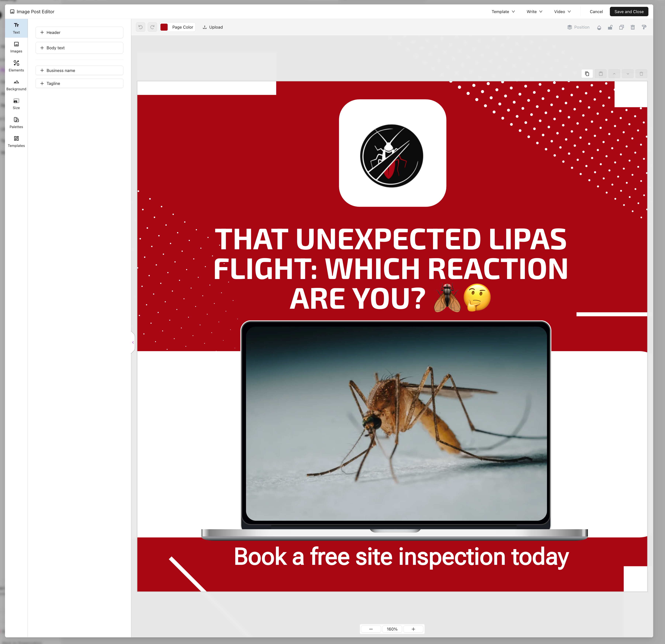Click the Image Post Editor title icon
Image resolution: width=665 pixels, height=644 pixels.
tap(12, 12)
